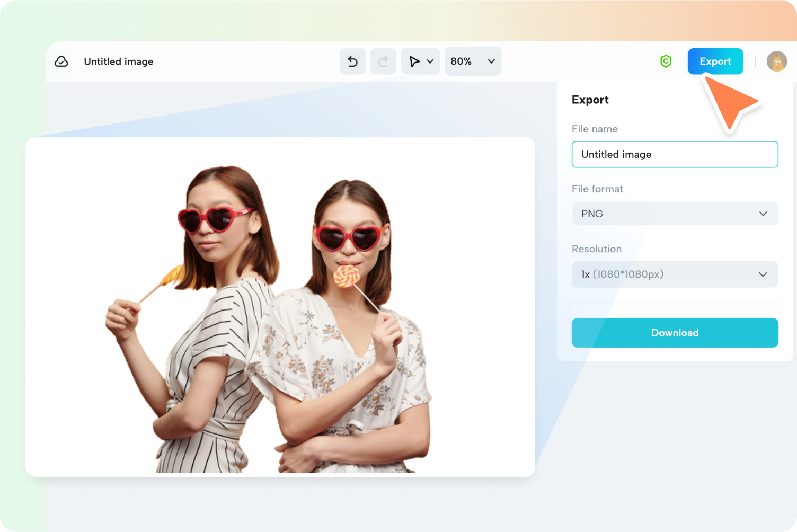Select the pointer cursor tool
Image resolution: width=797 pixels, height=532 pixels.
pyautogui.click(x=414, y=61)
